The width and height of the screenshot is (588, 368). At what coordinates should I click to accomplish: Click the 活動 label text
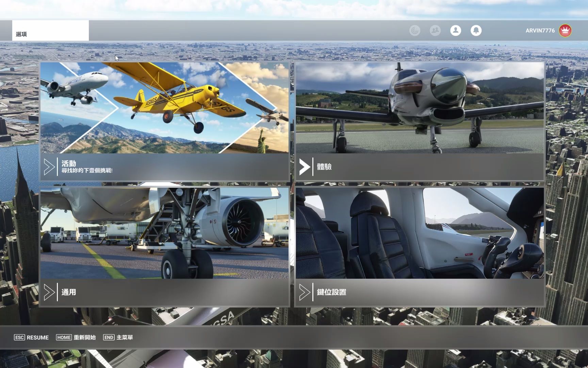point(69,164)
